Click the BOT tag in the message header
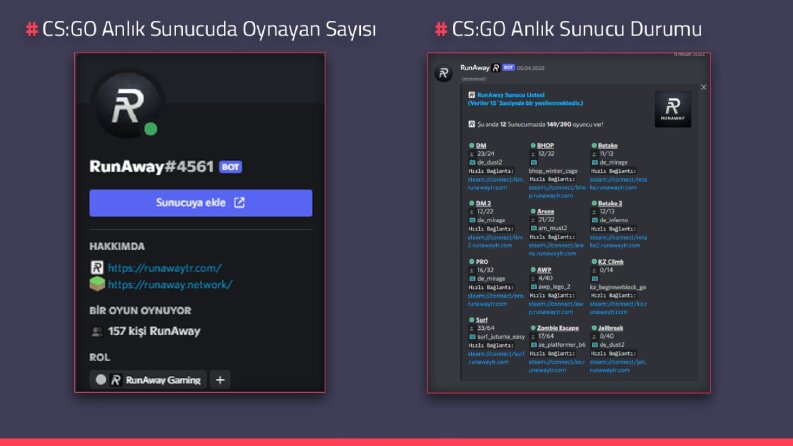 [x=508, y=67]
